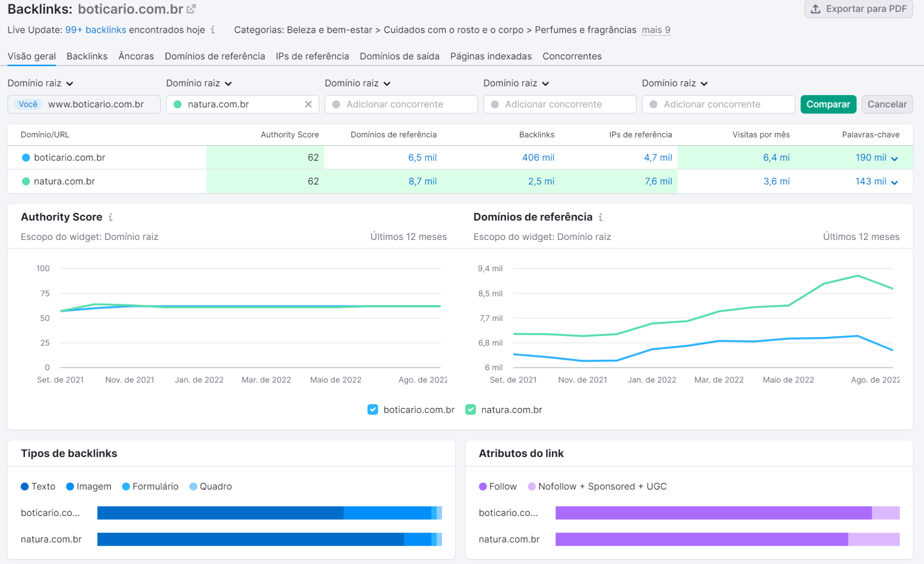Toggle natura.com.br chart checkbox
The image size is (924, 564).
470,410
